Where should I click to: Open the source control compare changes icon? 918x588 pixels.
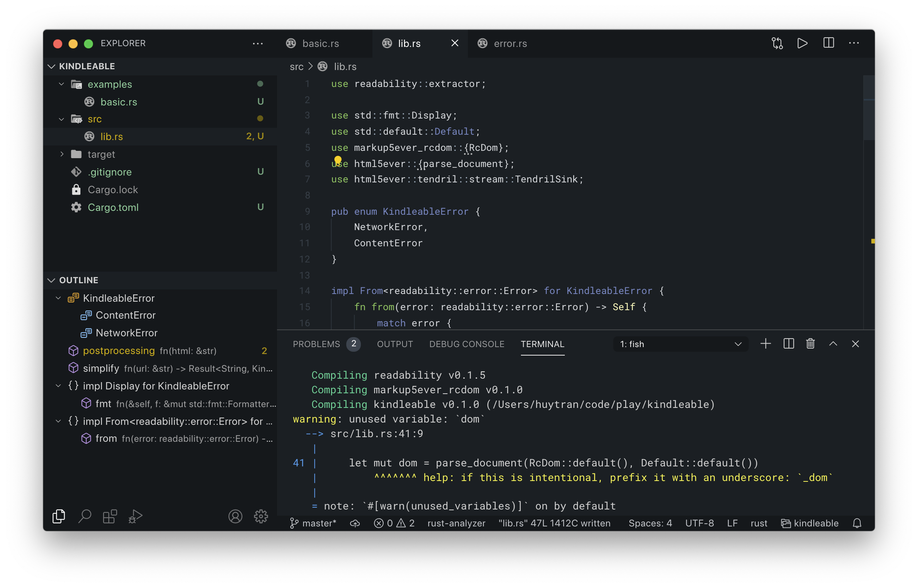coord(777,43)
